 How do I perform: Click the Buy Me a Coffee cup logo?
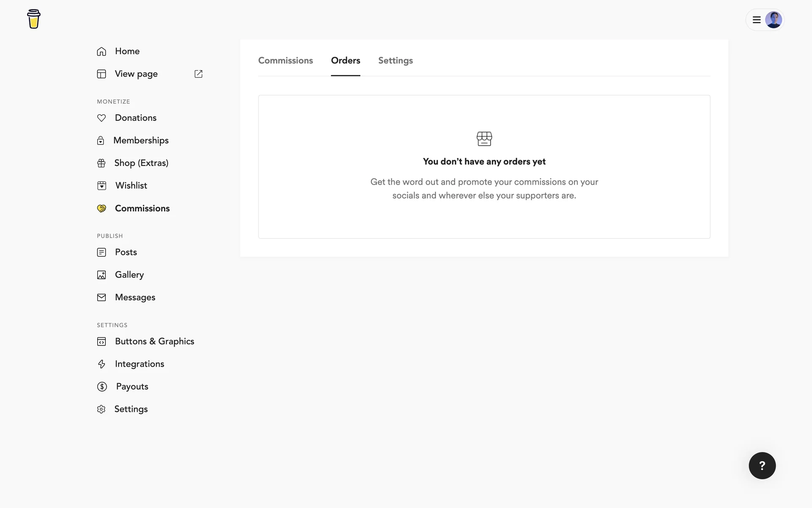click(x=34, y=19)
